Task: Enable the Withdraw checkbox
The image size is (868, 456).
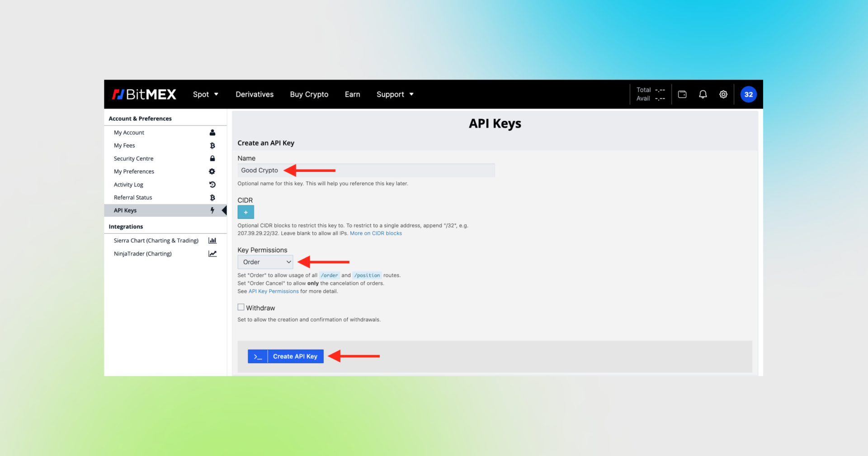Action: [x=241, y=307]
